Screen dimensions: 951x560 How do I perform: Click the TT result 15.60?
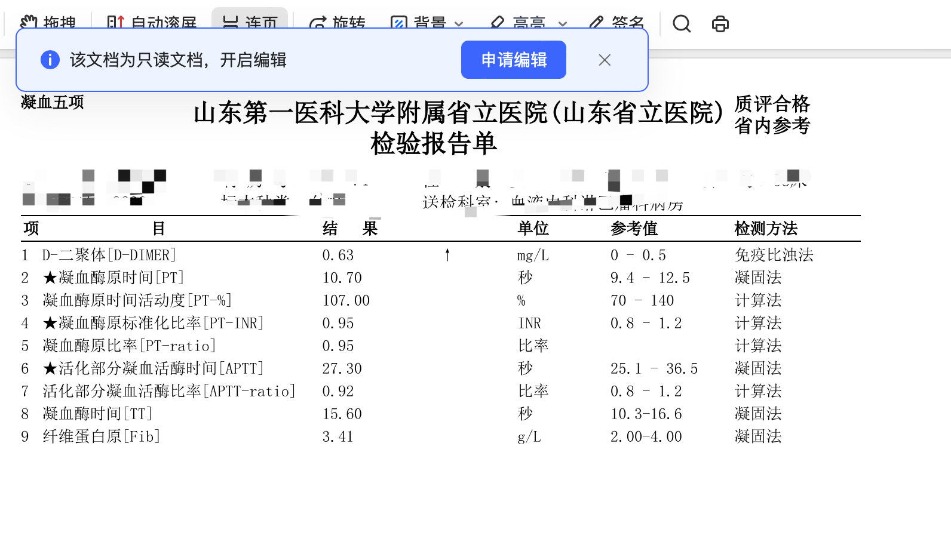coord(342,414)
